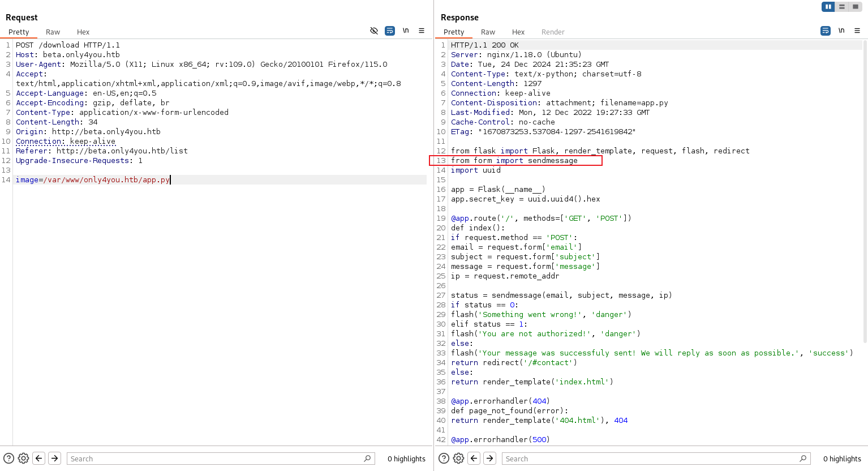Switch to Response Pretty tab
This screenshot has height=471, width=868.
(x=454, y=32)
